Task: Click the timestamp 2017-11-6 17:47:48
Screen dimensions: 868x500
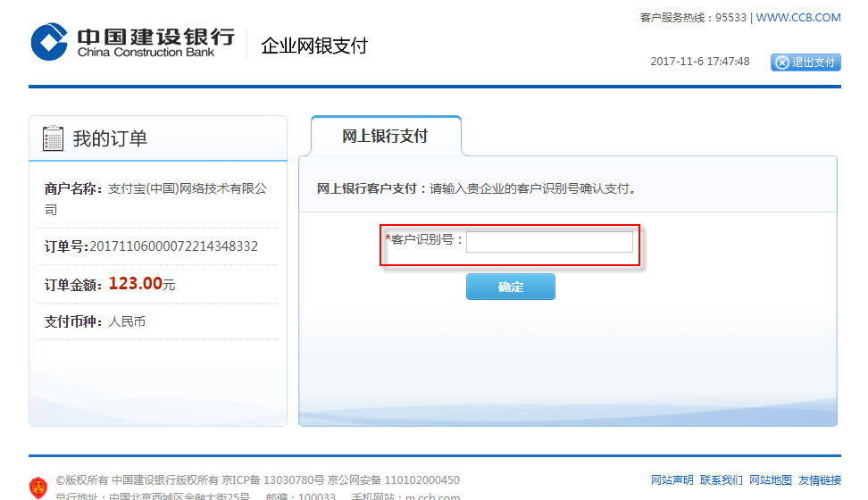Action: (700, 62)
